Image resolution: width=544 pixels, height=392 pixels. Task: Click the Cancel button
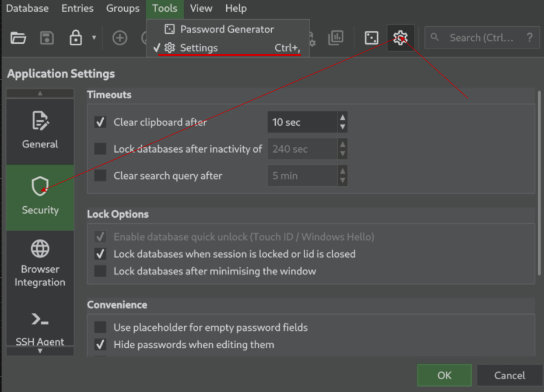509,376
